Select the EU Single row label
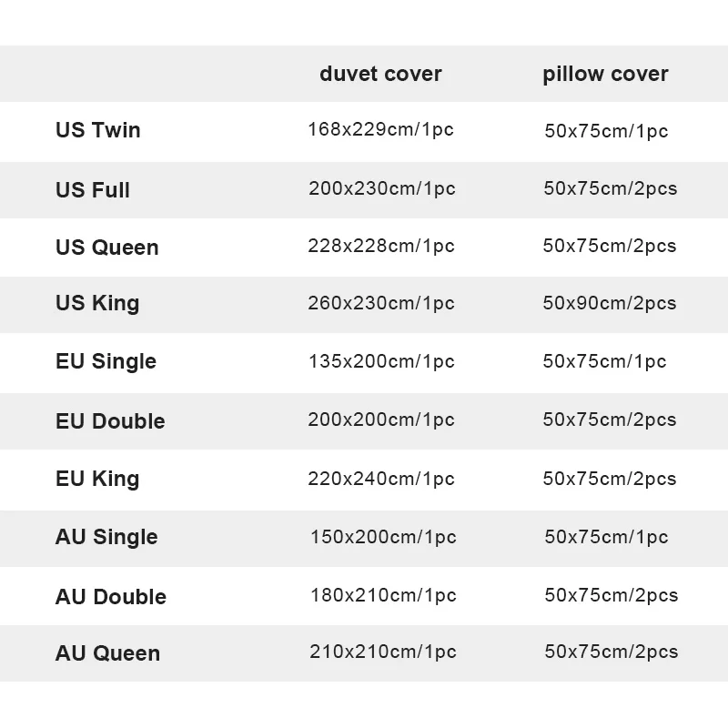728x728 pixels. pyautogui.click(x=106, y=361)
